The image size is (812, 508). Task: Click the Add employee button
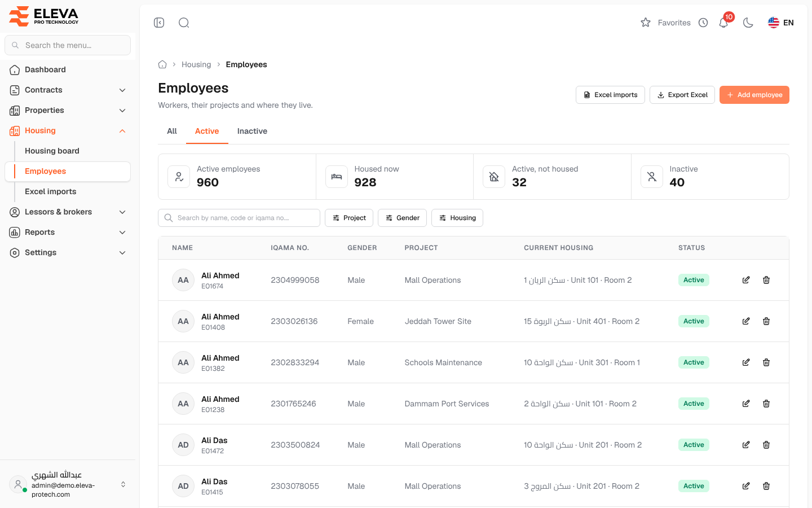754,95
